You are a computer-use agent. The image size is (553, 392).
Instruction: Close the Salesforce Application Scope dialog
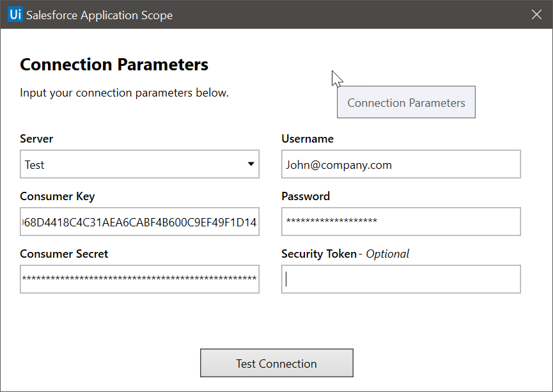(536, 15)
